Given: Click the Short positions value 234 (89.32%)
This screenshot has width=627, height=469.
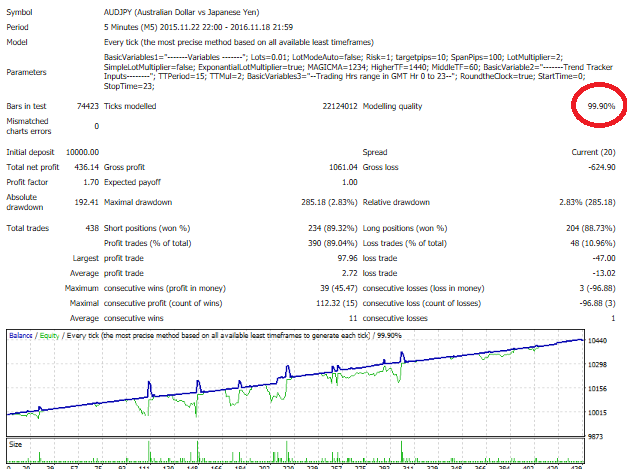Looking at the screenshot, I should 333,228.
